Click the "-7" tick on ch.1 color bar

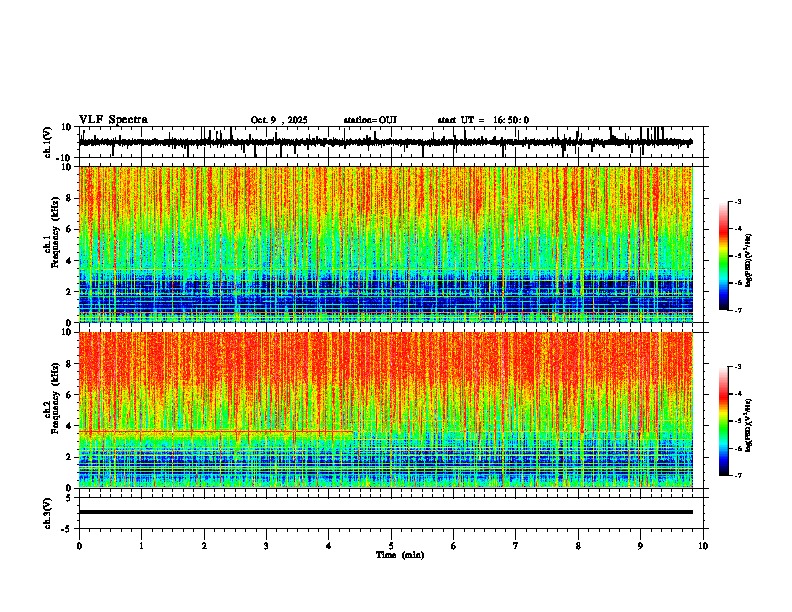tap(737, 310)
